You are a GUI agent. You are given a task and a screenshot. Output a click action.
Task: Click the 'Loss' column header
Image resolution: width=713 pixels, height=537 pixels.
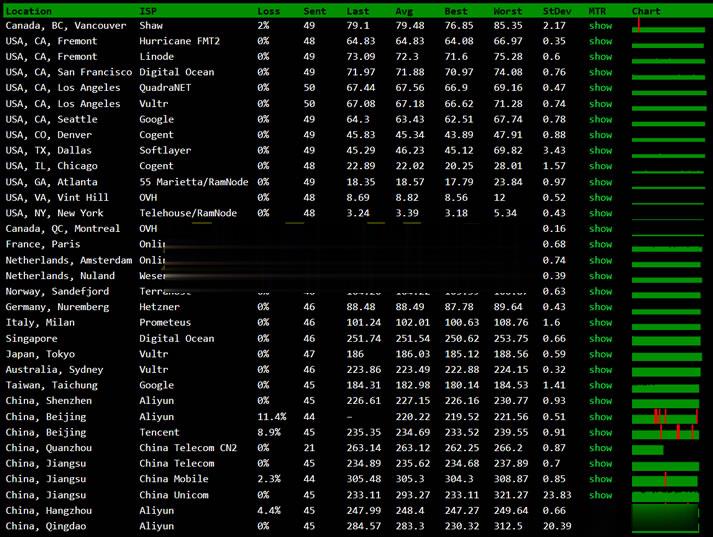(x=268, y=11)
